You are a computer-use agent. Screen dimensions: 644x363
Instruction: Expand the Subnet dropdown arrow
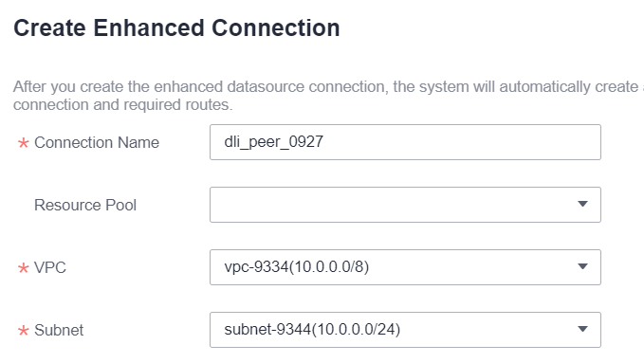tap(582, 329)
